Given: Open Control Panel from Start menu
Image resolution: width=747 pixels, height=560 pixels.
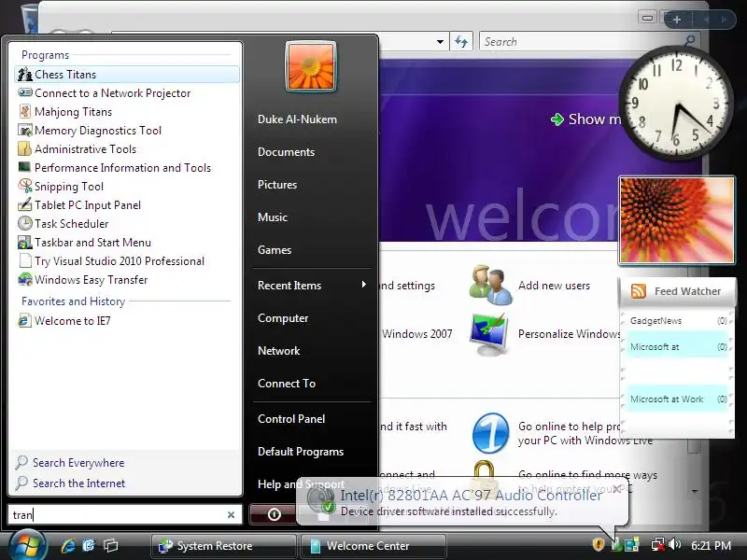Looking at the screenshot, I should pyautogui.click(x=291, y=418).
